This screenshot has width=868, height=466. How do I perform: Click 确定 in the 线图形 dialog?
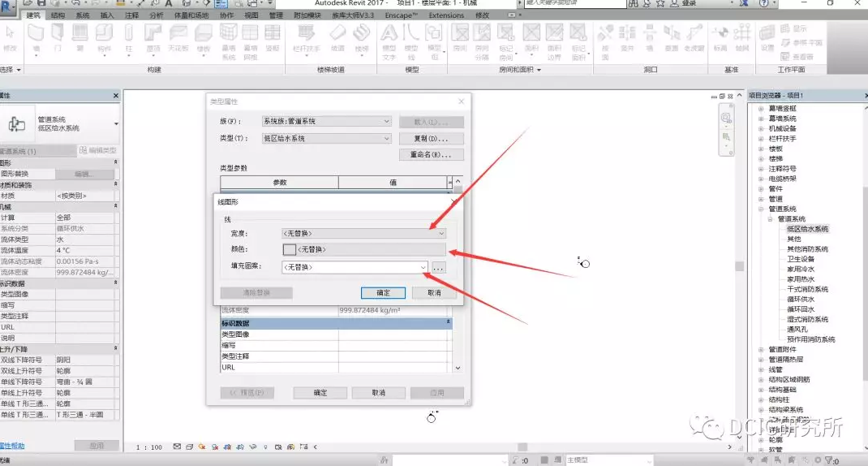coord(383,292)
